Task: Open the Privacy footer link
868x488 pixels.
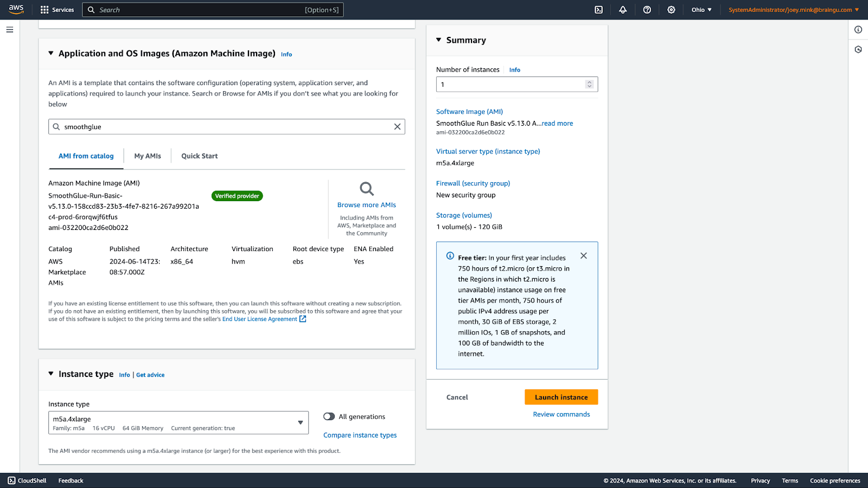Action: (761, 480)
